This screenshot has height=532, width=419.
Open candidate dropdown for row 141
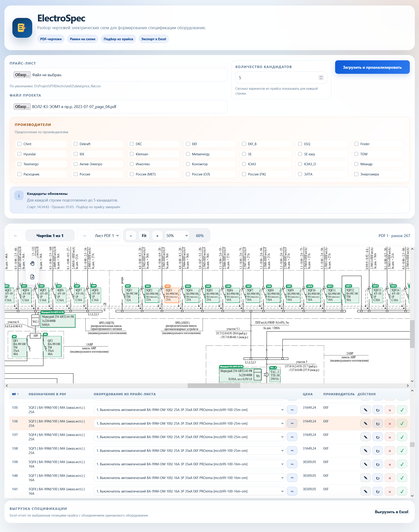[189, 491]
